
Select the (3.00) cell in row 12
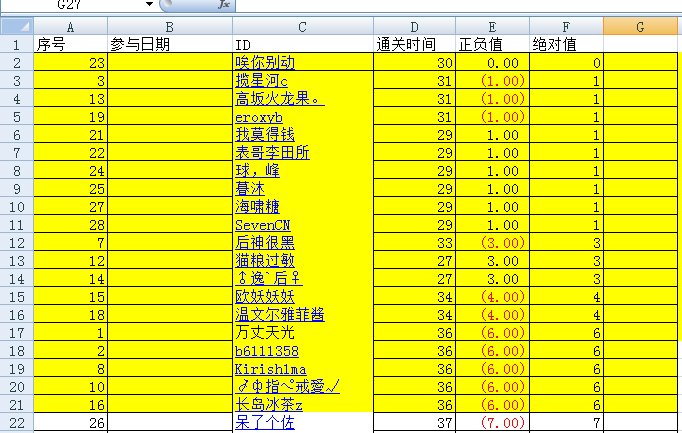coord(492,243)
